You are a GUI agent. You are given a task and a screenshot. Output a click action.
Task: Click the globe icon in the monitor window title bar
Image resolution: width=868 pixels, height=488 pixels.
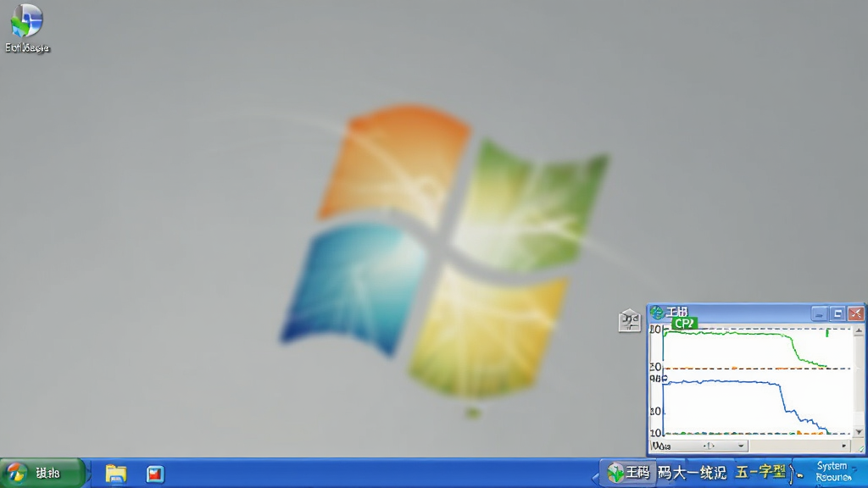(657, 313)
